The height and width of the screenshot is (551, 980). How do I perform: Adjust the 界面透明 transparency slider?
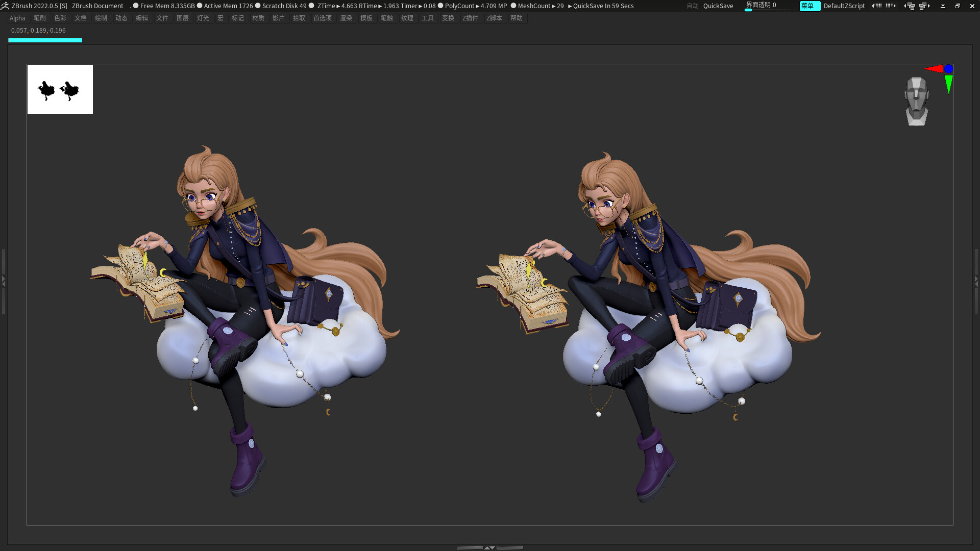771,6
